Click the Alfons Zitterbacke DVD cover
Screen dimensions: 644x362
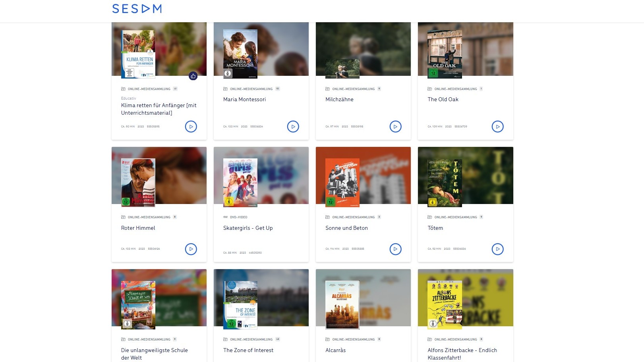click(x=445, y=305)
